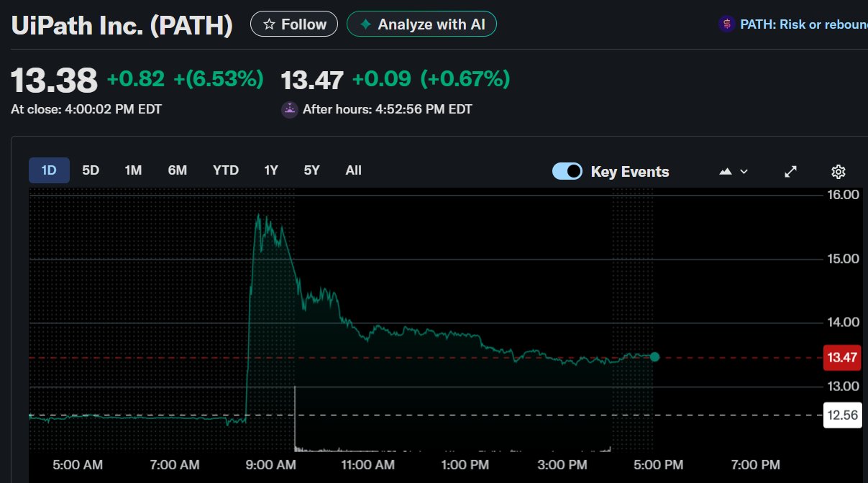This screenshot has width=868, height=483.
Task: Toggle the Key Events switch
Action: click(x=567, y=172)
